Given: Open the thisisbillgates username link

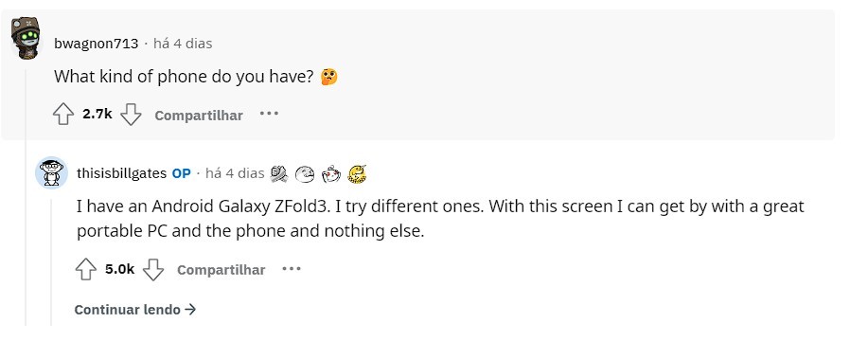Looking at the screenshot, I should pyautogui.click(x=122, y=173).
